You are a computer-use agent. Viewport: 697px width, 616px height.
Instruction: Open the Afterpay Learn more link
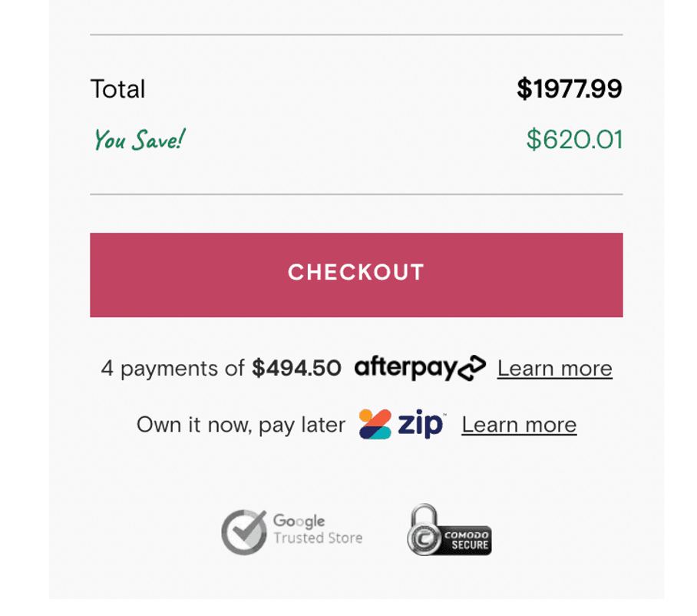point(554,368)
